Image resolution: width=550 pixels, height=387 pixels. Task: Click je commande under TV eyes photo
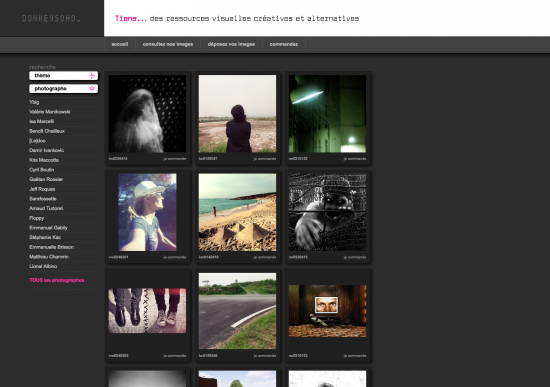(x=355, y=356)
